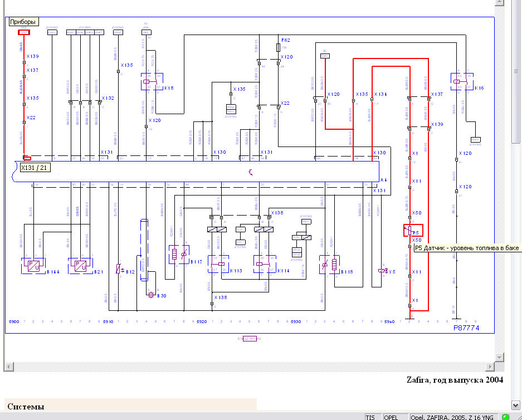Select the K16 relay symbol

point(462,81)
